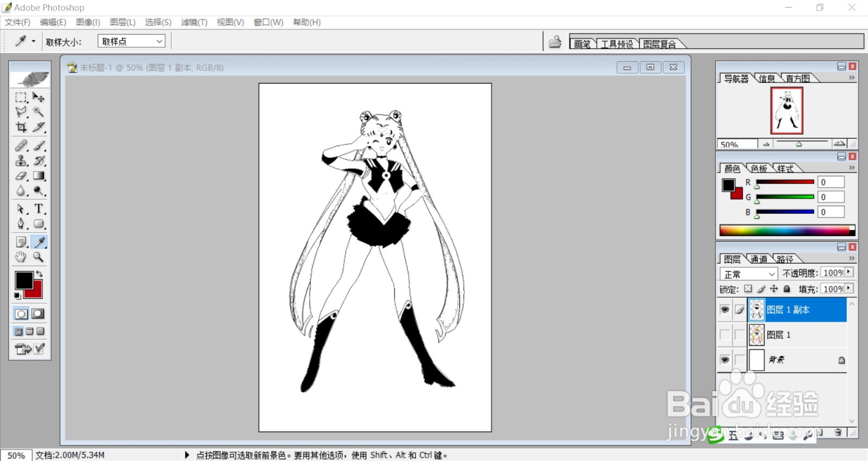Hide the 图层 1 副本 layer
The height and width of the screenshot is (461, 868).
[x=725, y=310]
